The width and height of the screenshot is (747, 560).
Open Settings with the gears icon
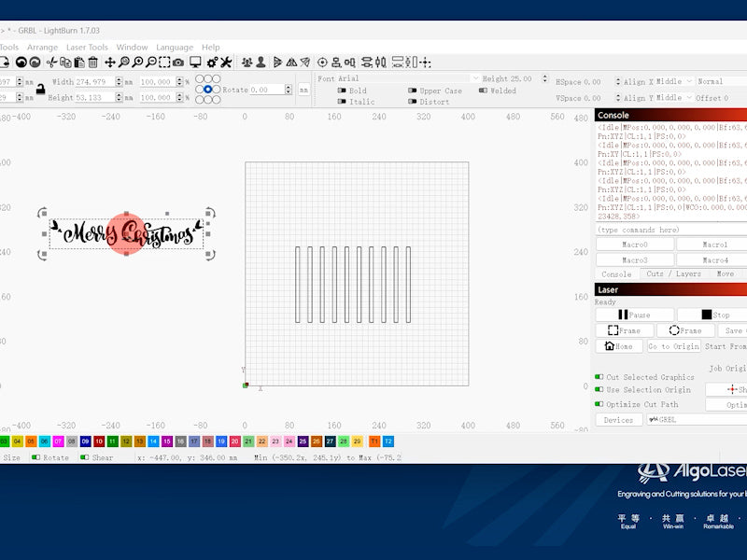(213, 63)
